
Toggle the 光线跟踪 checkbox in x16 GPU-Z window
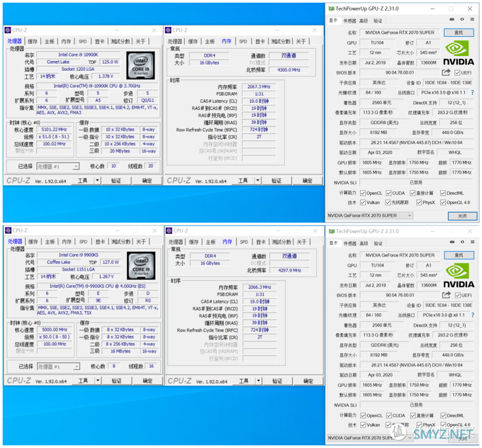click(388, 202)
